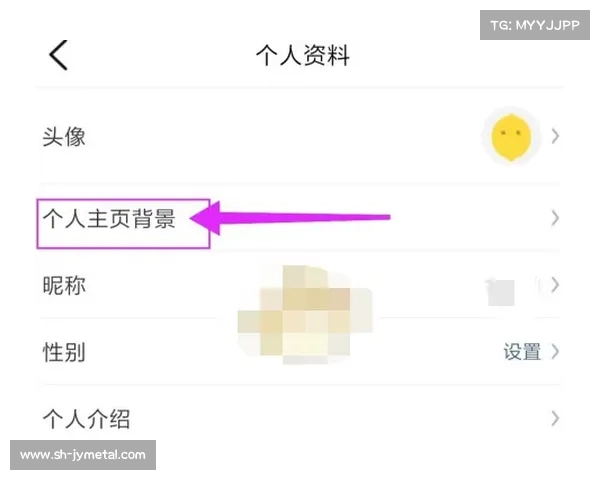Select the 头像 row label

tap(64, 137)
